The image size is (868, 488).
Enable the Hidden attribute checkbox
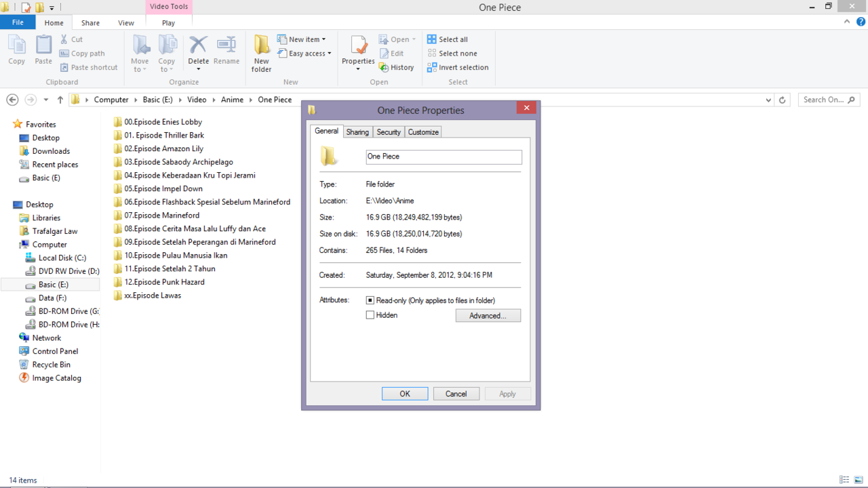(x=370, y=315)
